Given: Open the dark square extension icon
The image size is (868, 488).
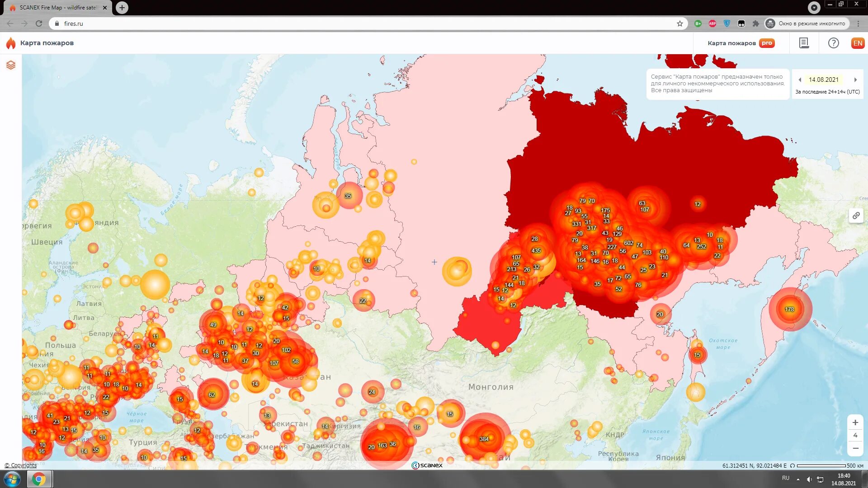Looking at the screenshot, I should (x=741, y=23).
